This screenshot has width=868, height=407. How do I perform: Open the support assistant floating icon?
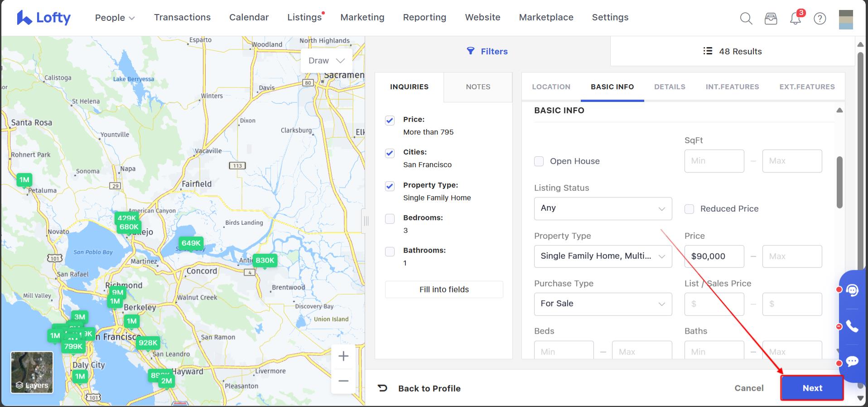(x=852, y=290)
